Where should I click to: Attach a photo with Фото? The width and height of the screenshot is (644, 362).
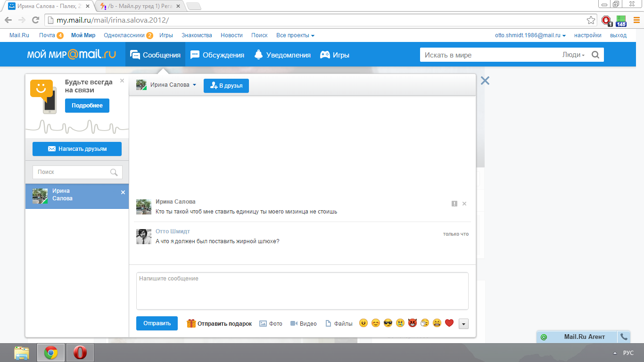[271, 324]
